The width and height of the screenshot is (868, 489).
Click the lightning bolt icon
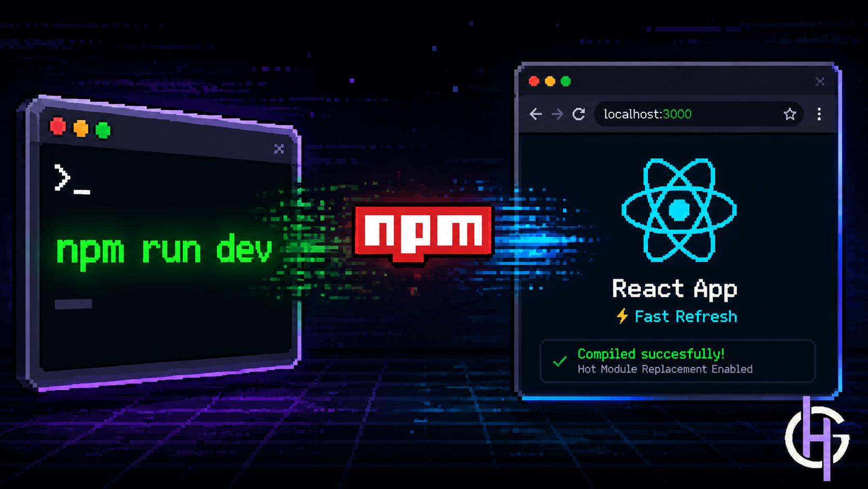(x=622, y=316)
